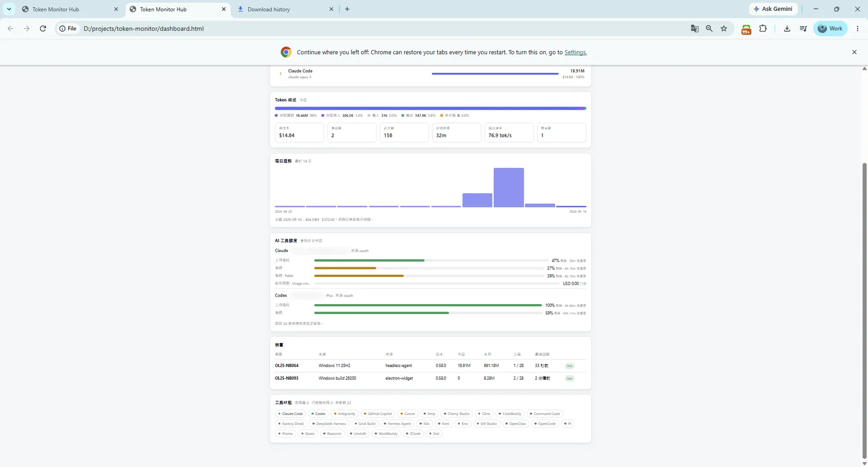Image resolution: width=868 pixels, height=467 pixels.
Task: Click the Codex 100% usage bar
Action: point(428,305)
